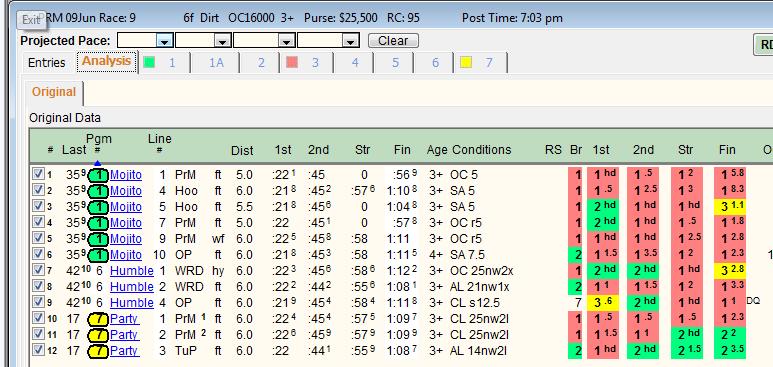Sort by the Conditions column header

pos(482,149)
